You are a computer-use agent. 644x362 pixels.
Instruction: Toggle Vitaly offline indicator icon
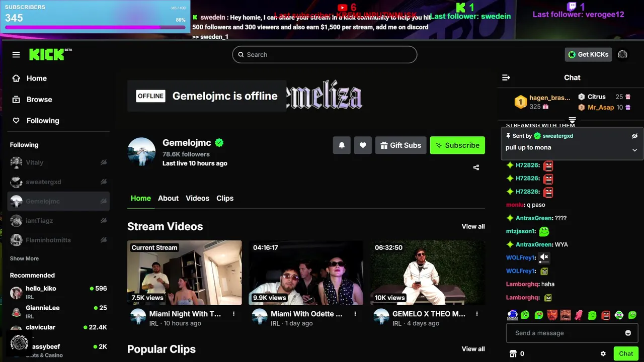click(x=103, y=162)
